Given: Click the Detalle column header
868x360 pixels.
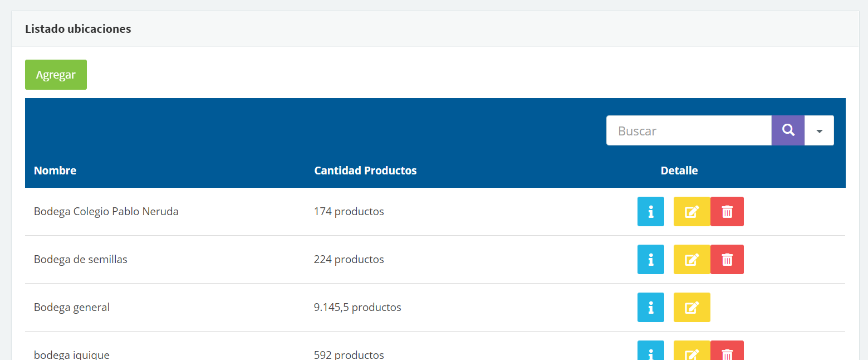Looking at the screenshot, I should click(679, 171).
